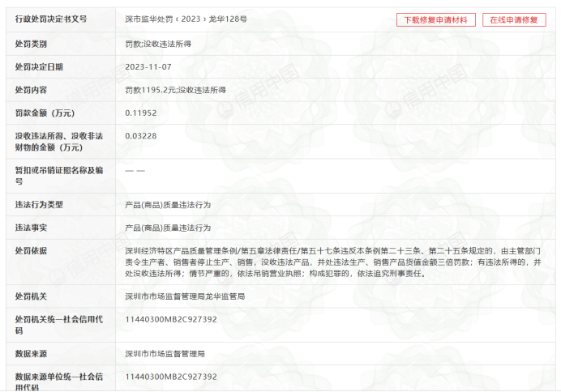Click the 暂扣或吊销证照名称及编号 label

pyautogui.click(x=59, y=176)
